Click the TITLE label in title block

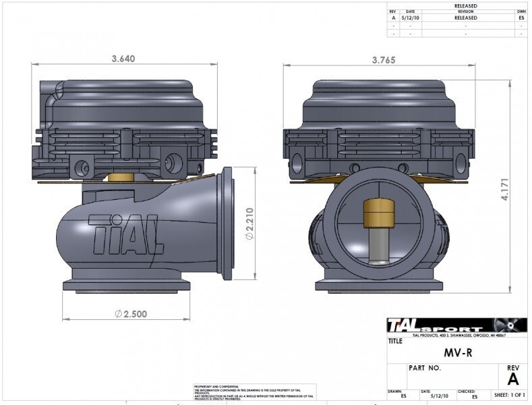(x=395, y=341)
